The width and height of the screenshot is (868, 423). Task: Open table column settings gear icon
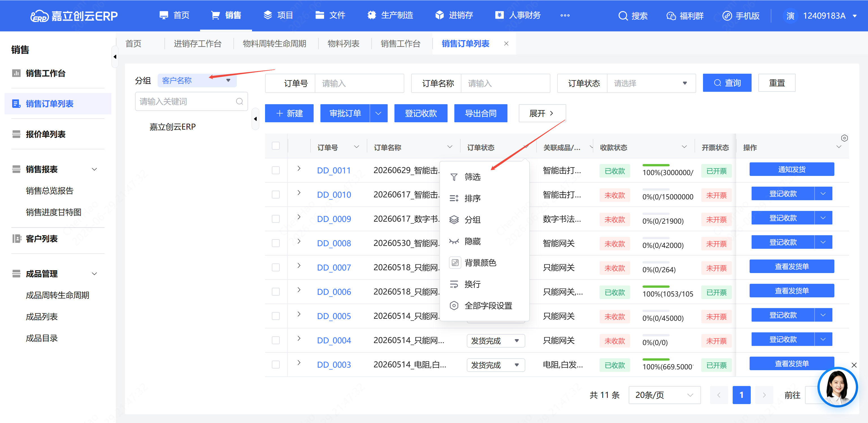pos(844,138)
